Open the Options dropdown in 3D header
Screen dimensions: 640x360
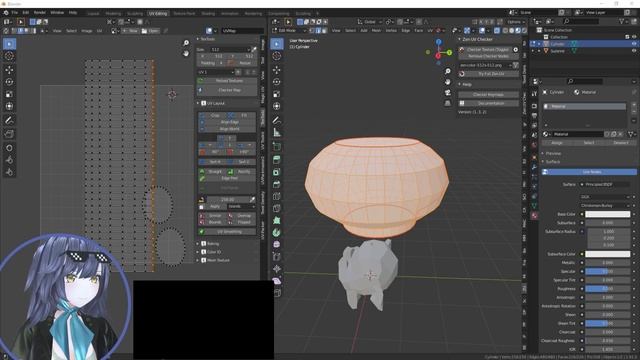[x=516, y=22]
